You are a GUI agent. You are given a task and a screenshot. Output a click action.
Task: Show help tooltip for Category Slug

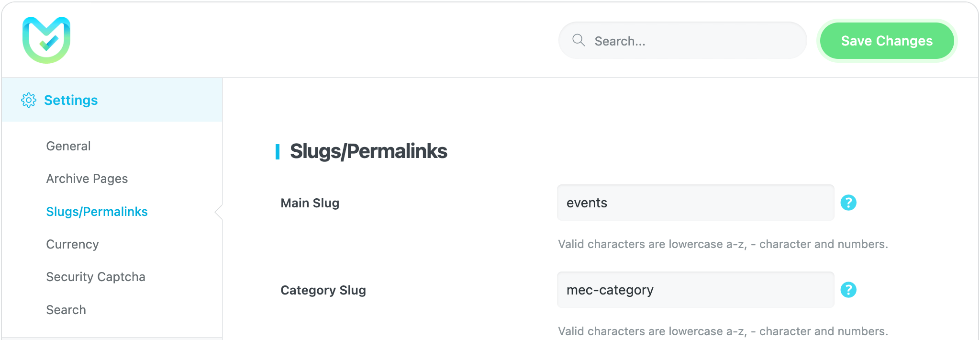click(x=848, y=290)
